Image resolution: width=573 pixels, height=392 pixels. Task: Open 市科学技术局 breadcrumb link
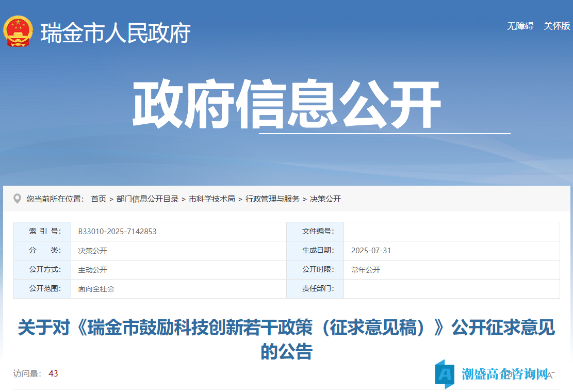click(x=212, y=199)
